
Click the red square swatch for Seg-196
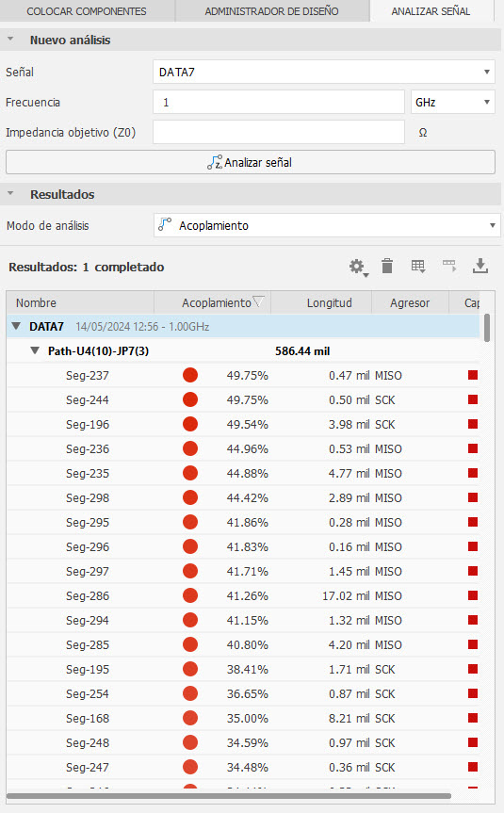pyautogui.click(x=473, y=424)
